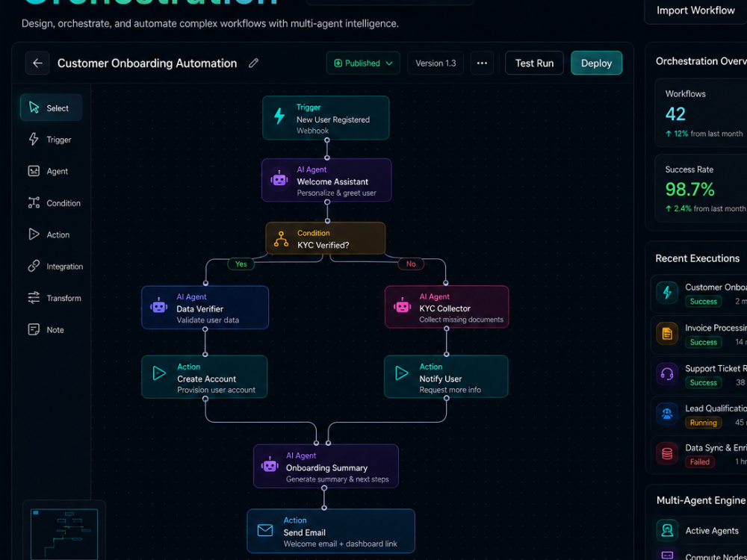Click the Workflows count 42
This screenshot has height=560, width=747.
pos(675,113)
